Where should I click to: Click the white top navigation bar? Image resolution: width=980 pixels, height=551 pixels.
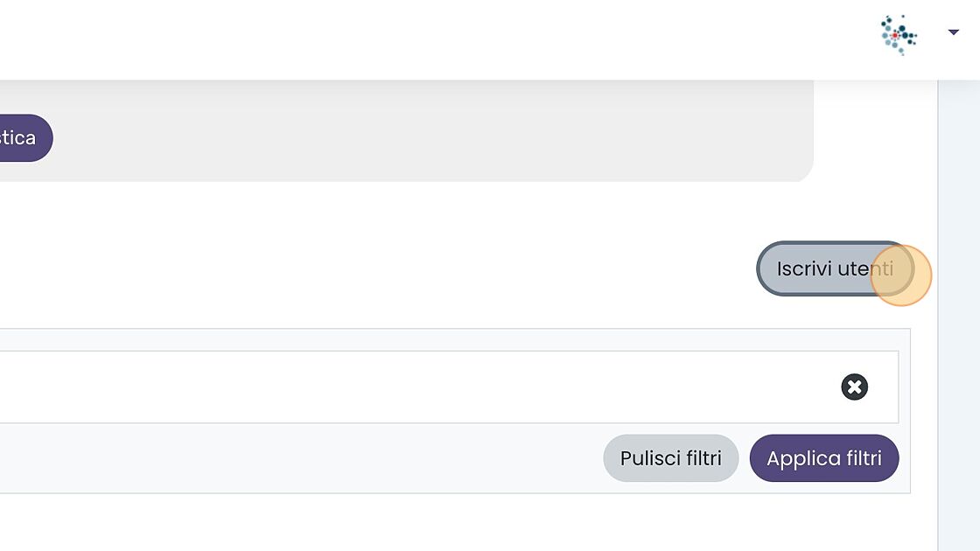point(437,39)
